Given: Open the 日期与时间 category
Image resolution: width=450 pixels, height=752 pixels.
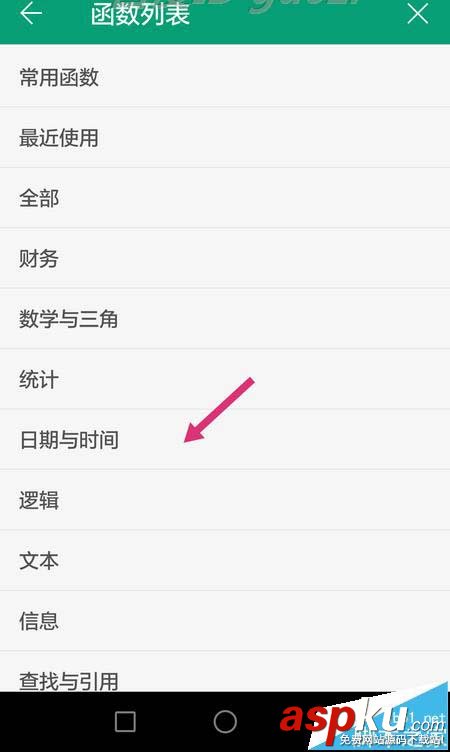Looking at the screenshot, I should [225, 440].
